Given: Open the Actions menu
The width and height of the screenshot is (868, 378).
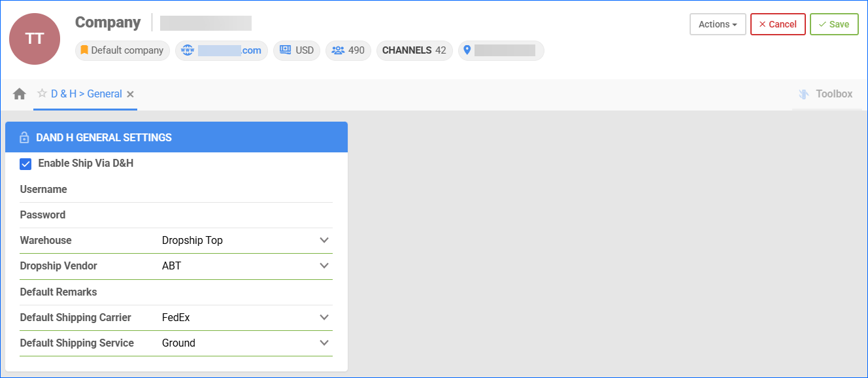Looking at the screenshot, I should pyautogui.click(x=718, y=24).
